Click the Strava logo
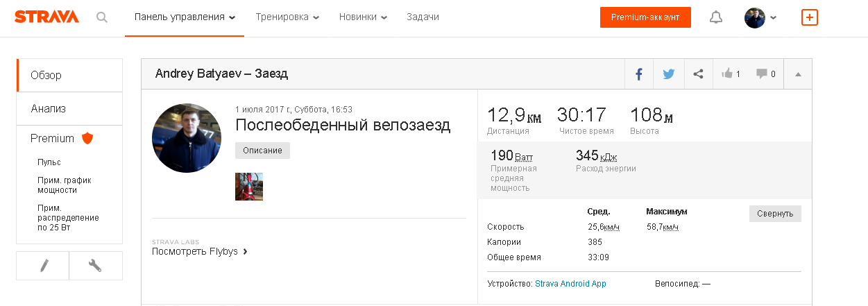 46,17
